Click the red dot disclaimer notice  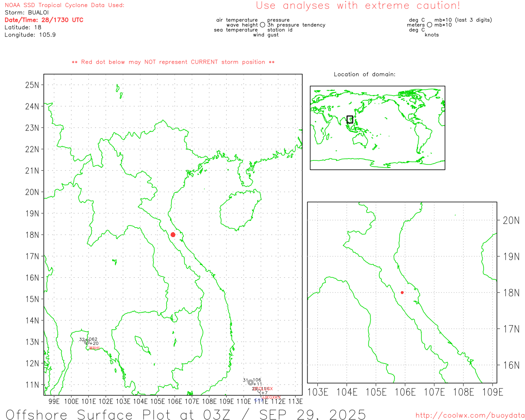click(x=173, y=62)
